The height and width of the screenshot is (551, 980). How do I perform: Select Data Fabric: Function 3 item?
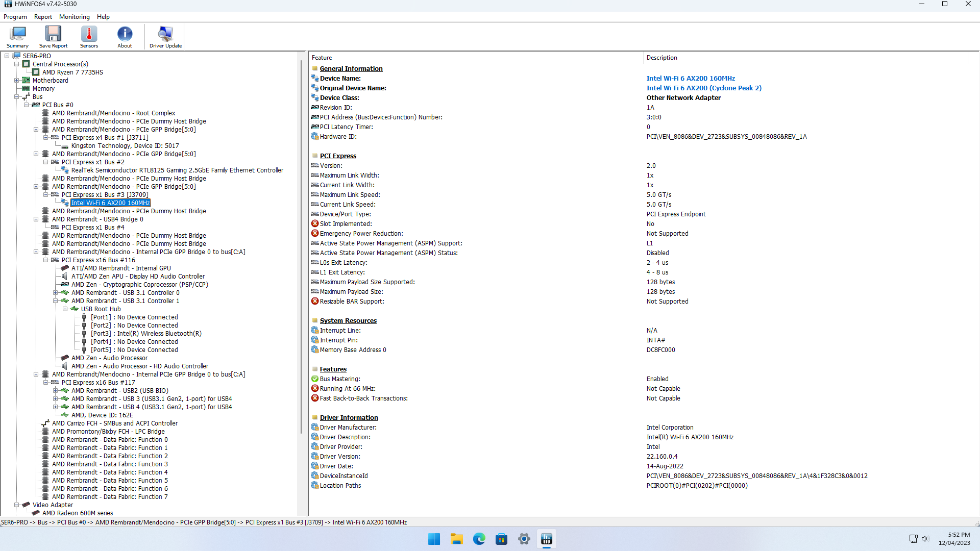pyautogui.click(x=110, y=464)
